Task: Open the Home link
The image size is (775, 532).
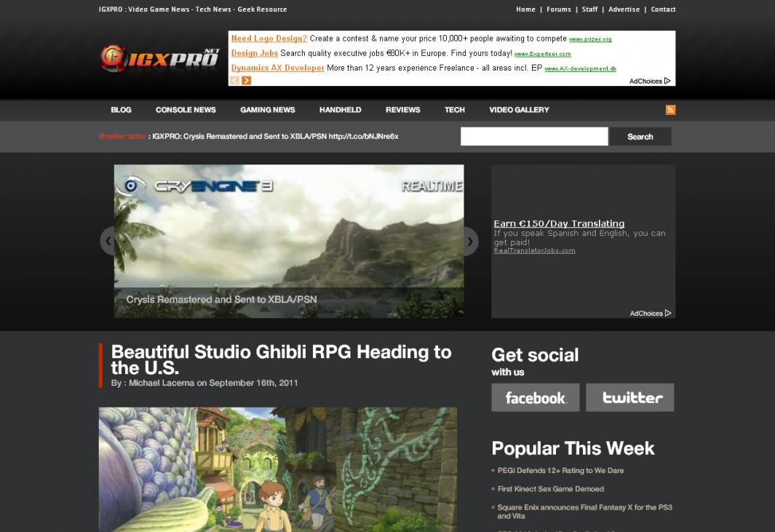Action: [x=525, y=9]
